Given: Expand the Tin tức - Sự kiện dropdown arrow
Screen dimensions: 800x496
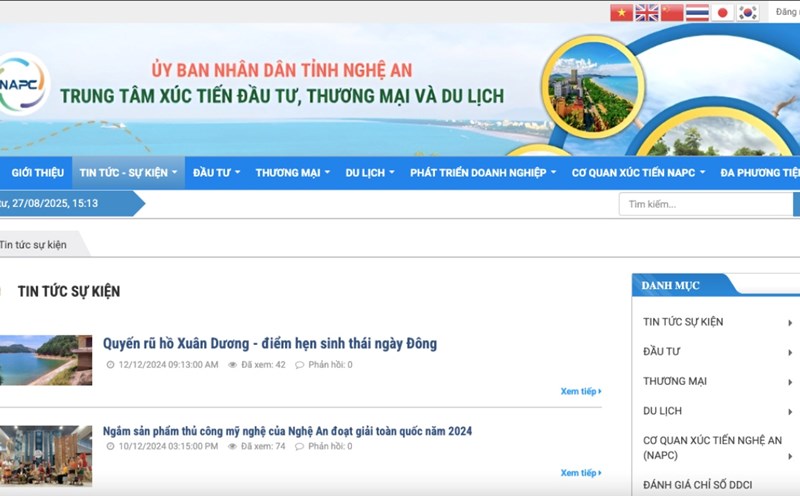Looking at the screenshot, I should coord(174,172).
